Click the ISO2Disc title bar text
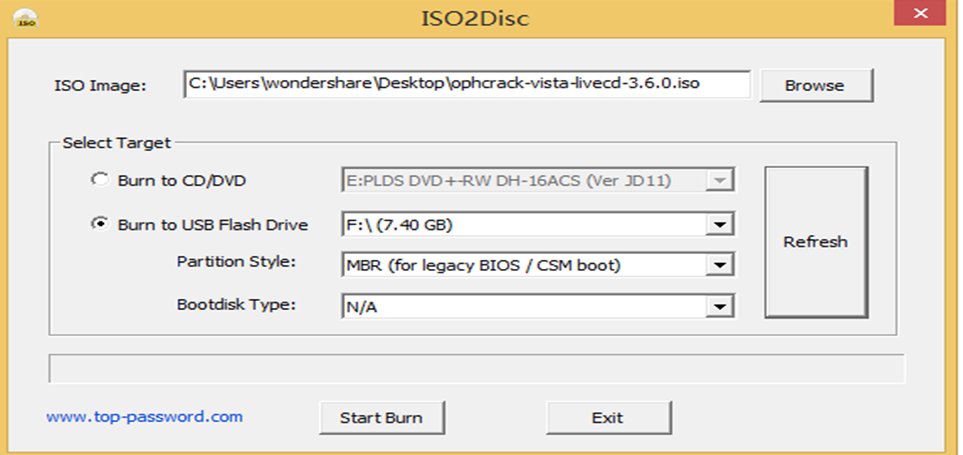Viewport: 963px width, 455px height. click(476, 17)
